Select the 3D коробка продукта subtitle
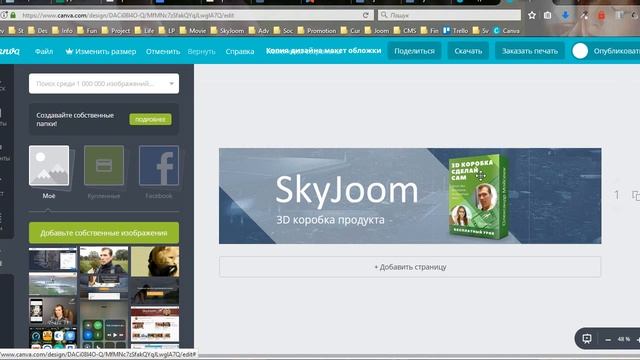 coord(330,220)
